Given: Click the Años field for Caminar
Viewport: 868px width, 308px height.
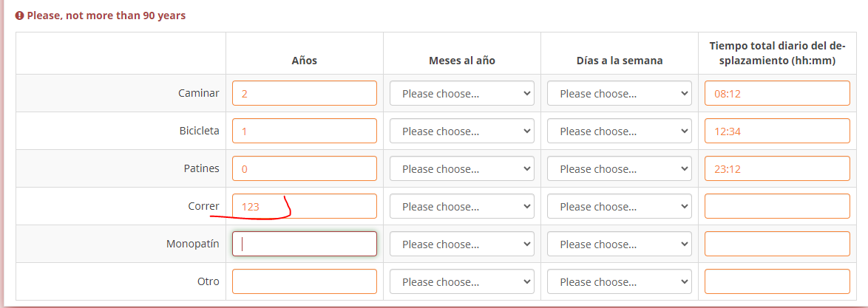Looking at the screenshot, I should pyautogui.click(x=304, y=94).
